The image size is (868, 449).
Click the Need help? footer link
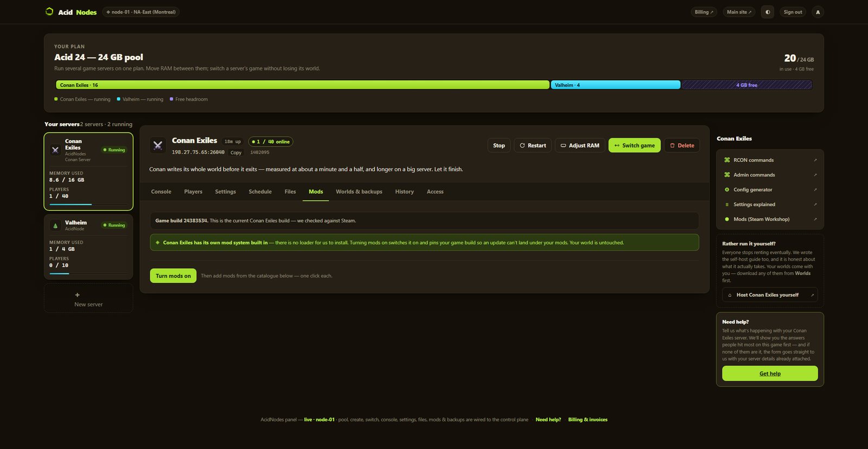click(548, 420)
